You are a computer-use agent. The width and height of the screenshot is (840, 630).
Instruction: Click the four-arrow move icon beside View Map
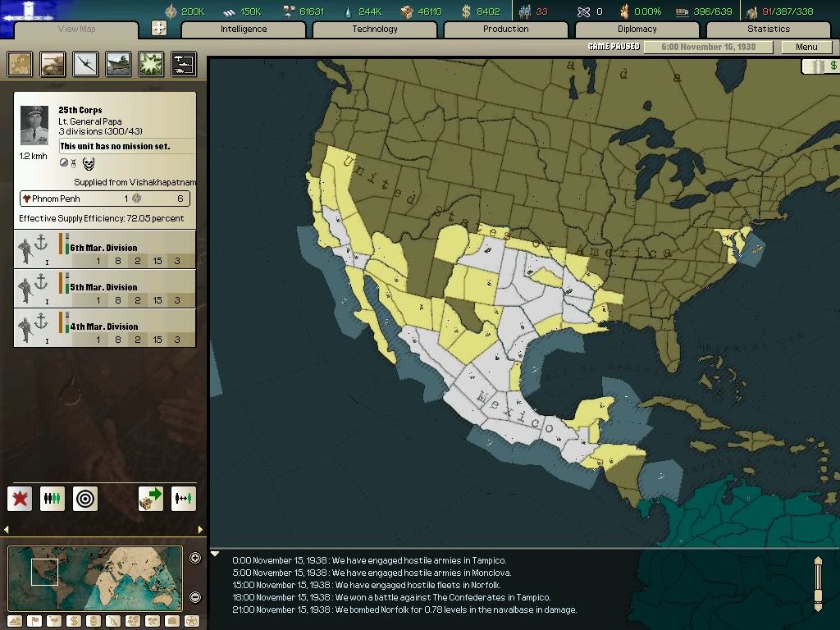[x=159, y=28]
